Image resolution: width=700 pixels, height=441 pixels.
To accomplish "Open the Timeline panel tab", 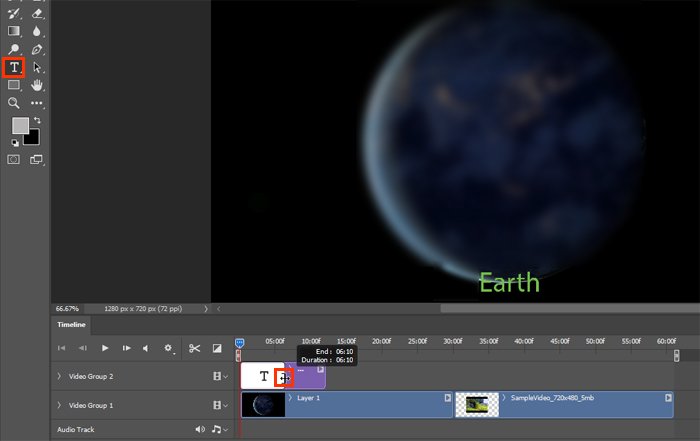I will click(71, 325).
